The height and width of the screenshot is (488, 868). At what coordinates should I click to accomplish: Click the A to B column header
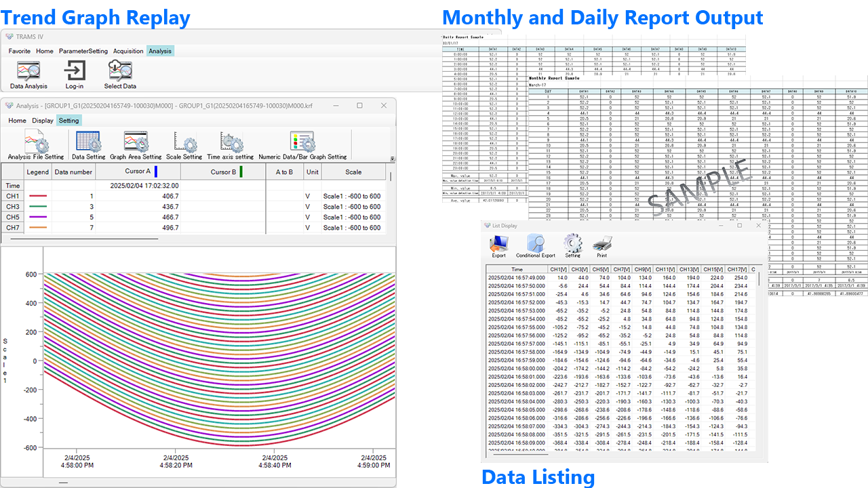tap(285, 172)
